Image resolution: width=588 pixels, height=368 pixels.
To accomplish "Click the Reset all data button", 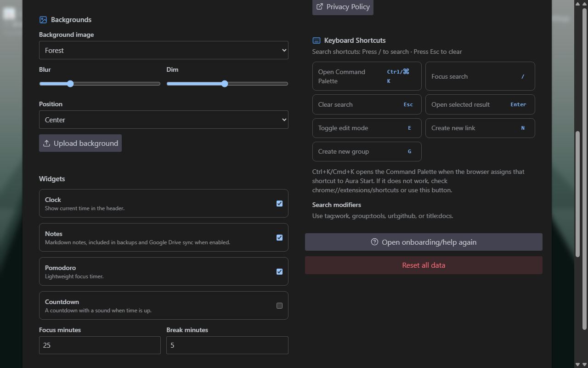I will tap(424, 265).
